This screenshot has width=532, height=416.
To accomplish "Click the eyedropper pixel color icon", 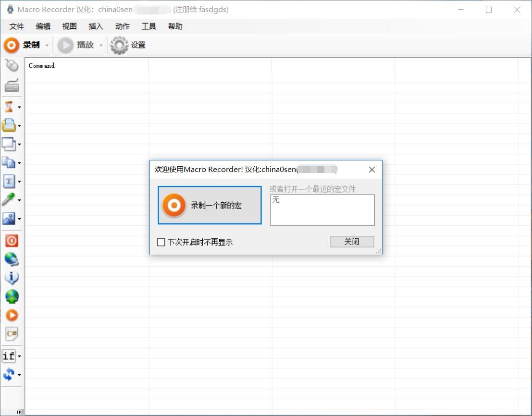I will click(9, 200).
